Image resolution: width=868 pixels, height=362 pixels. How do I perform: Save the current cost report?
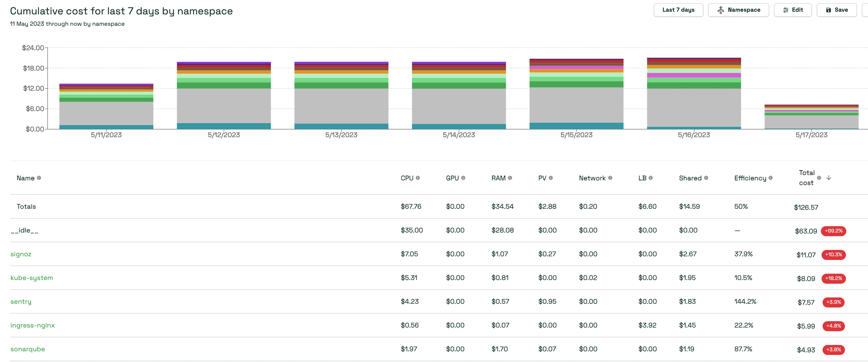(x=836, y=10)
